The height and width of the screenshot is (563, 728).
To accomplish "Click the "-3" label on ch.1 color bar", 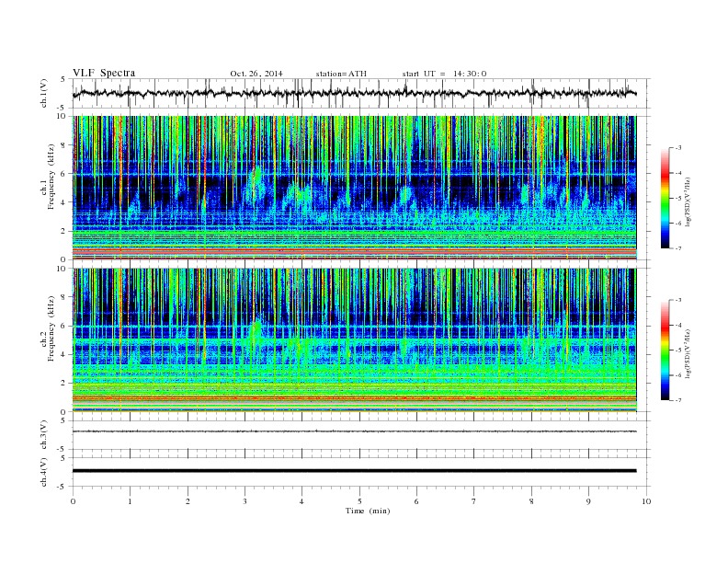I will [677, 148].
